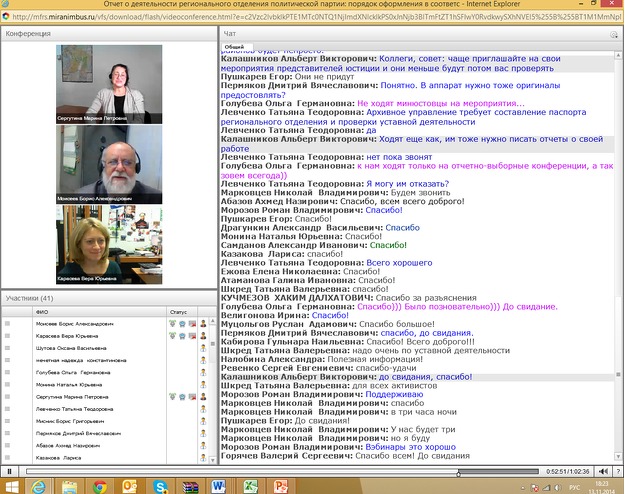Click webcam status icon for Сергутина Марина
The height and width of the screenshot is (494, 625).
(x=182, y=397)
